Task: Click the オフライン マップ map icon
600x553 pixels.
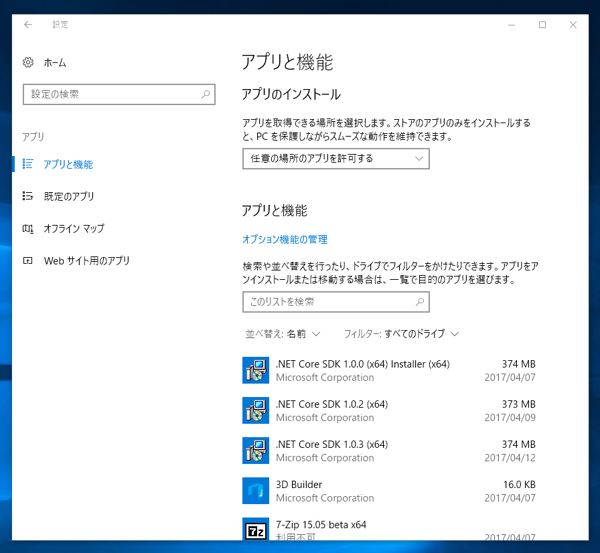Action: pyautogui.click(x=28, y=228)
